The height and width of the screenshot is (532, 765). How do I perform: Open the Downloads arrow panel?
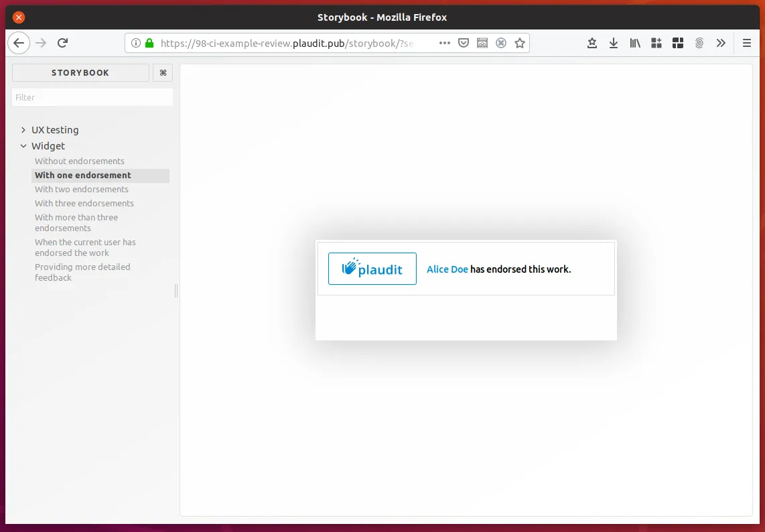(613, 43)
